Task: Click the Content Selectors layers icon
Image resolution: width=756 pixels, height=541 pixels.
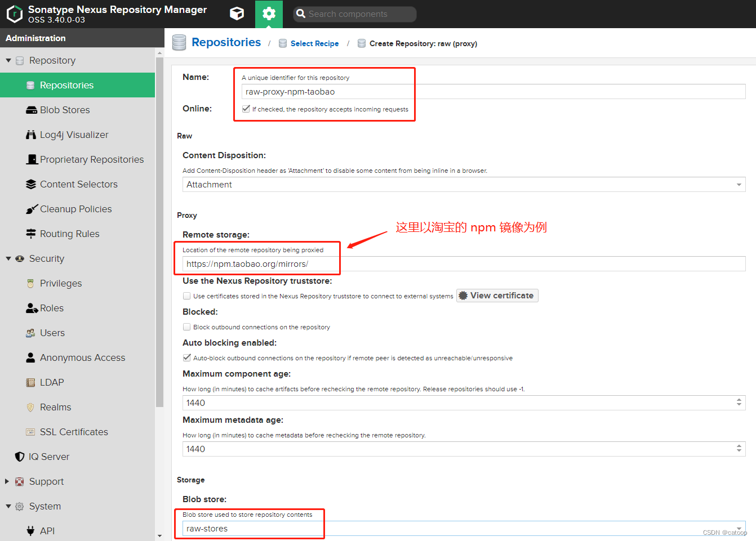Action: (x=31, y=184)
